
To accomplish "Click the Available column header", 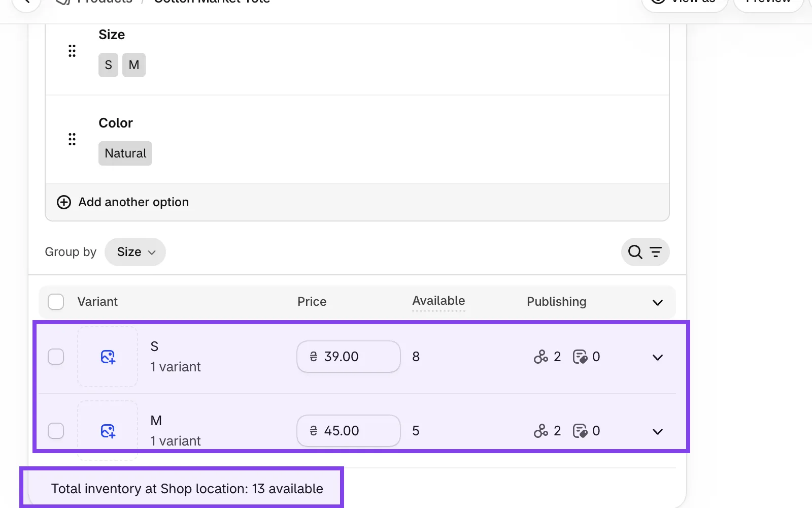I will pyautogui.click(x=438, y=301).
